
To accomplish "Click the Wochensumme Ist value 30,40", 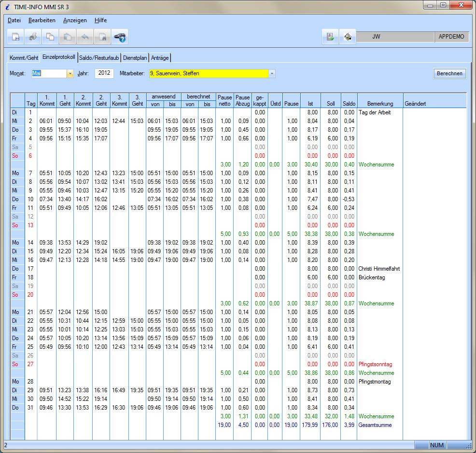I will point(311,165).
